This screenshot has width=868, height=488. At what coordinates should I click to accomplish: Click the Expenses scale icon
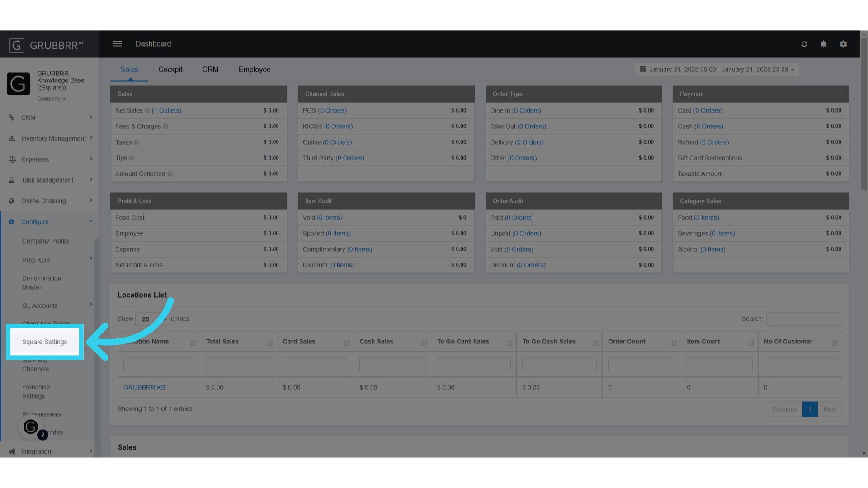(12, 160)
